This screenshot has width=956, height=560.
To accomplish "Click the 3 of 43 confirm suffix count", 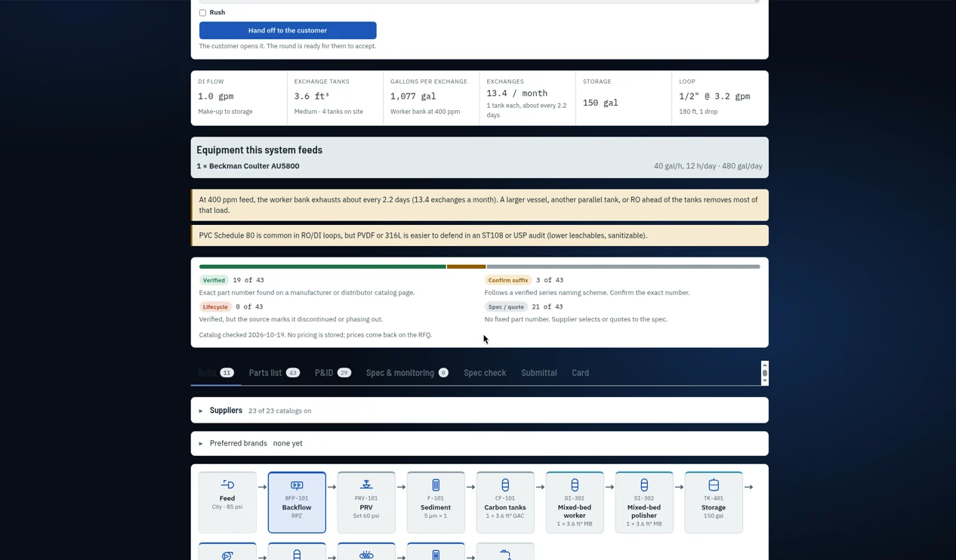I will 550,280.
